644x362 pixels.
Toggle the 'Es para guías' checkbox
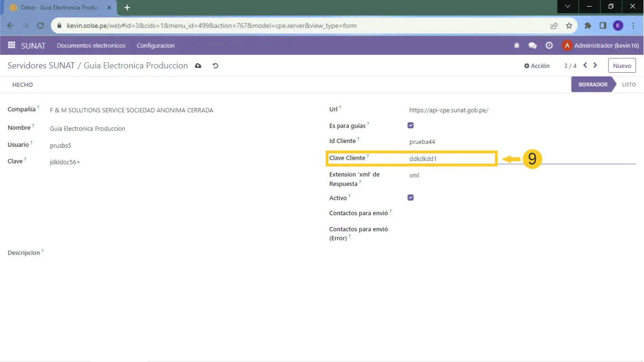(x=411, y=125)
